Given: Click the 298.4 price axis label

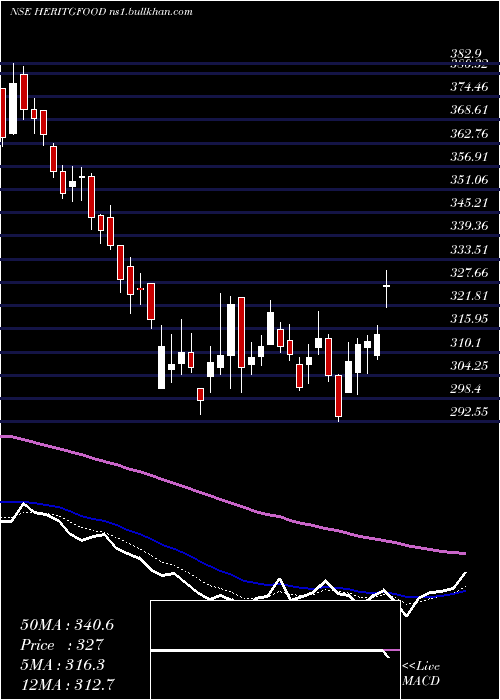Looking at the screenshot, I should click(x=466, y=389).
